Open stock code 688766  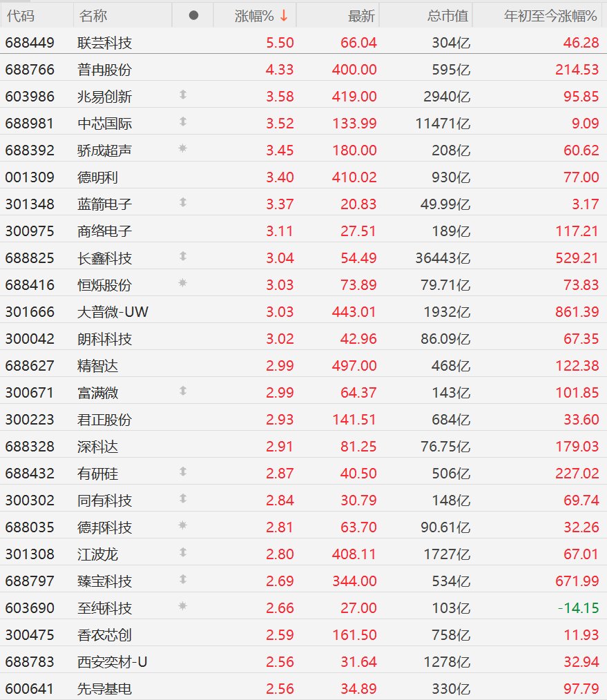click(30, 70)
